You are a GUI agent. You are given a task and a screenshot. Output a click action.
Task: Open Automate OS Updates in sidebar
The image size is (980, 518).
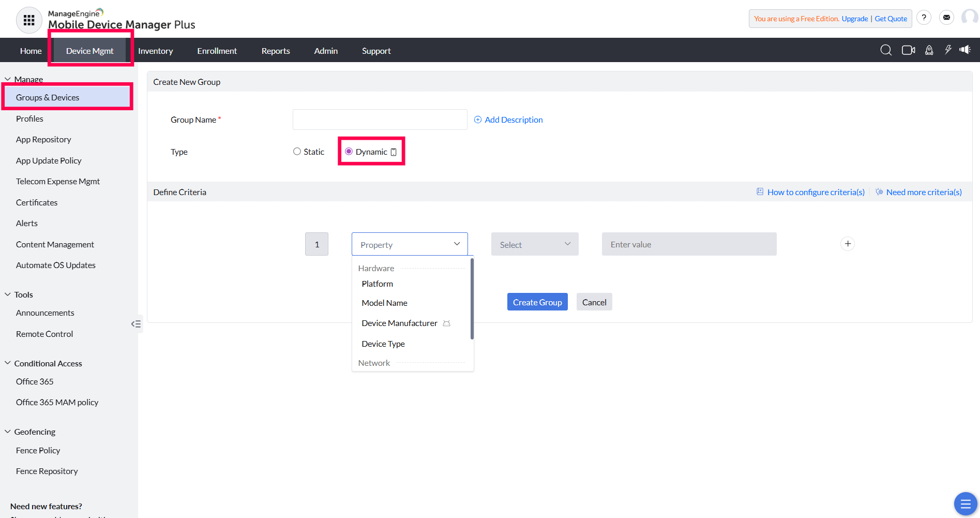click(x=56, y=265)
